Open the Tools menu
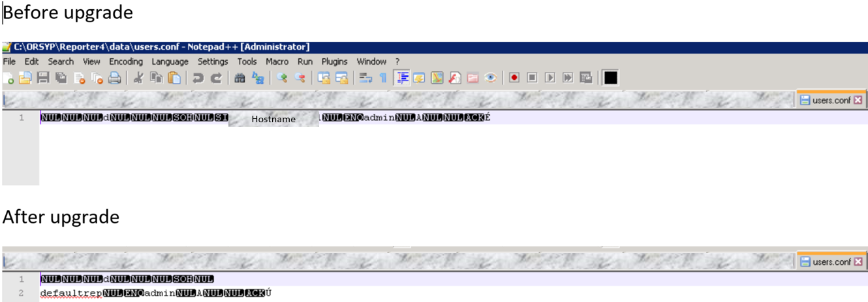The image size is (868, 302). [247, 61]
